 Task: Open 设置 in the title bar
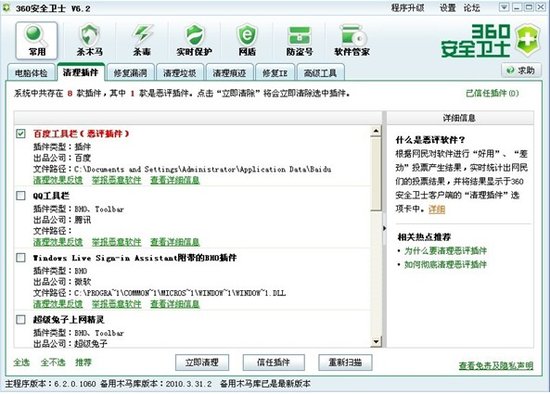(x=448, y=8)
